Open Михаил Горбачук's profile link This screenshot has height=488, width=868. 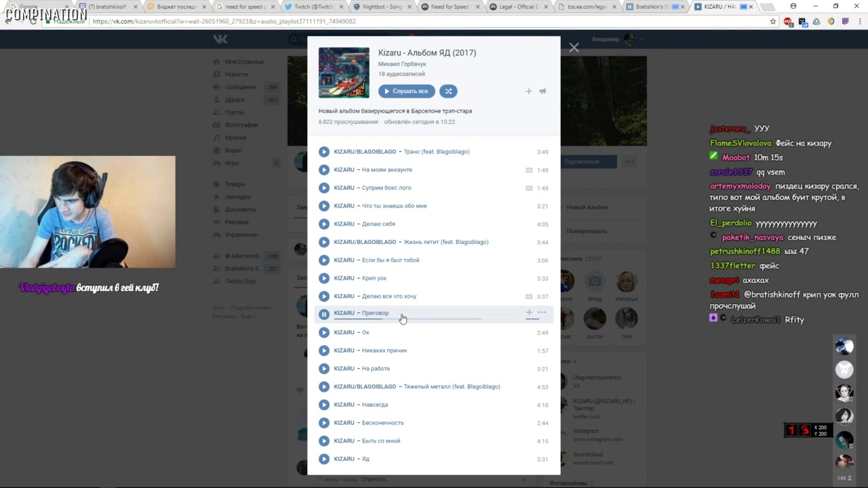[402, 64]
